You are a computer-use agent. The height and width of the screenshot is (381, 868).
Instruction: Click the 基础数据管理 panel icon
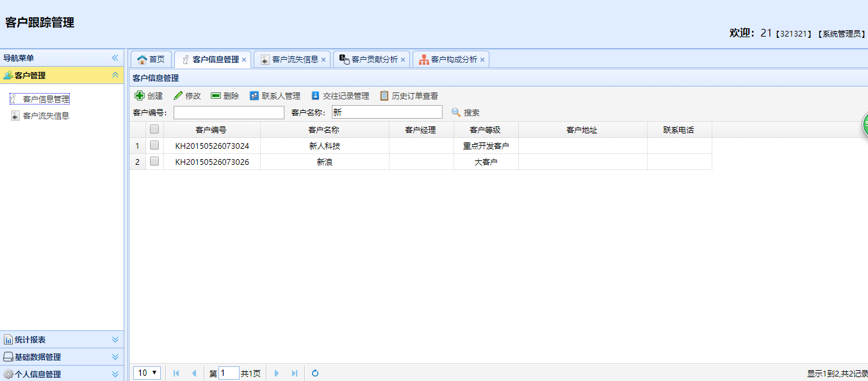[8, 357]
